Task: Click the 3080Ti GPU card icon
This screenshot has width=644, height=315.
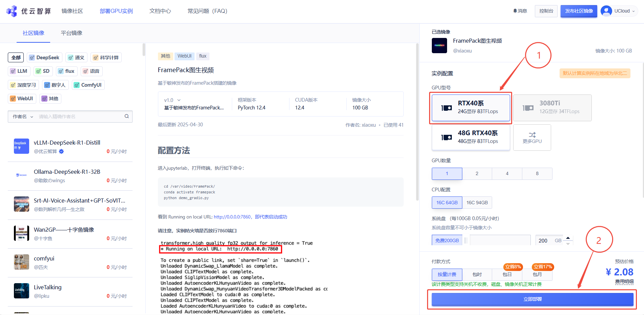Action: click(x=528, y=108)
